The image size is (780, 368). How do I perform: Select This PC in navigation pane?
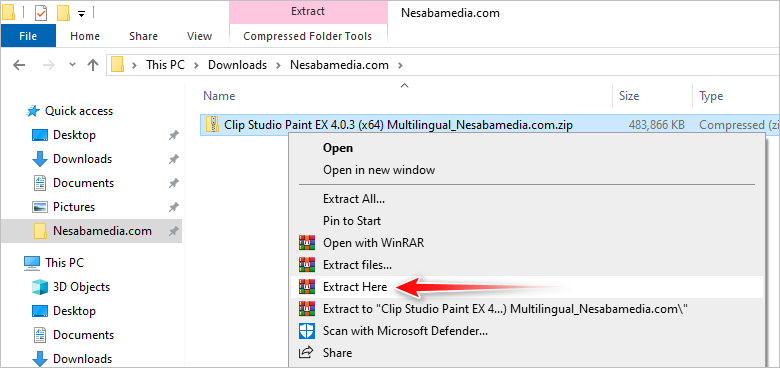coord(65,262)
